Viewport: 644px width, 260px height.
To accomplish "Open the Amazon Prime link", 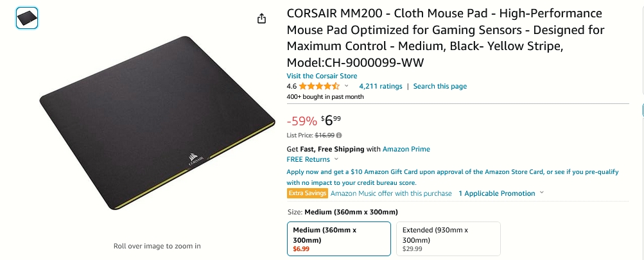I will (x=406, y=149).
